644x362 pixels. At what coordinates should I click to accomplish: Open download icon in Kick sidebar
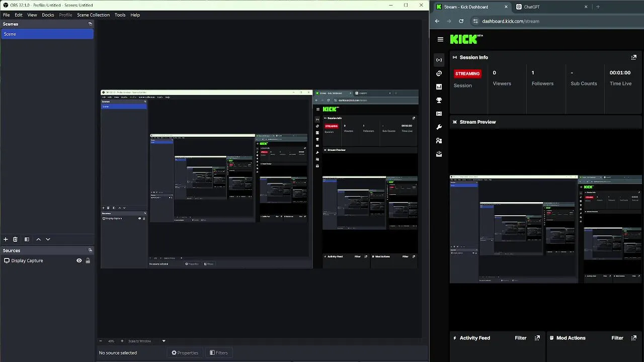point(439,154)
